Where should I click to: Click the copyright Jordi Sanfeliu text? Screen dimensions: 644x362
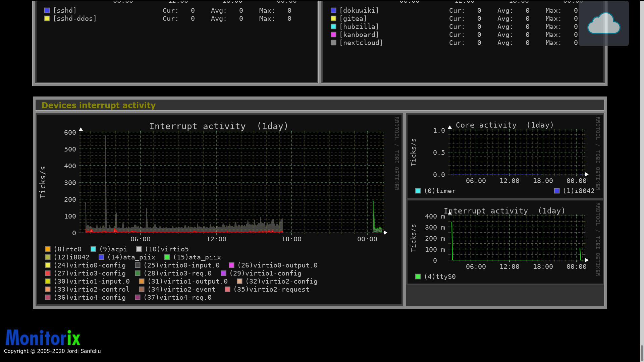coord(52,351)
